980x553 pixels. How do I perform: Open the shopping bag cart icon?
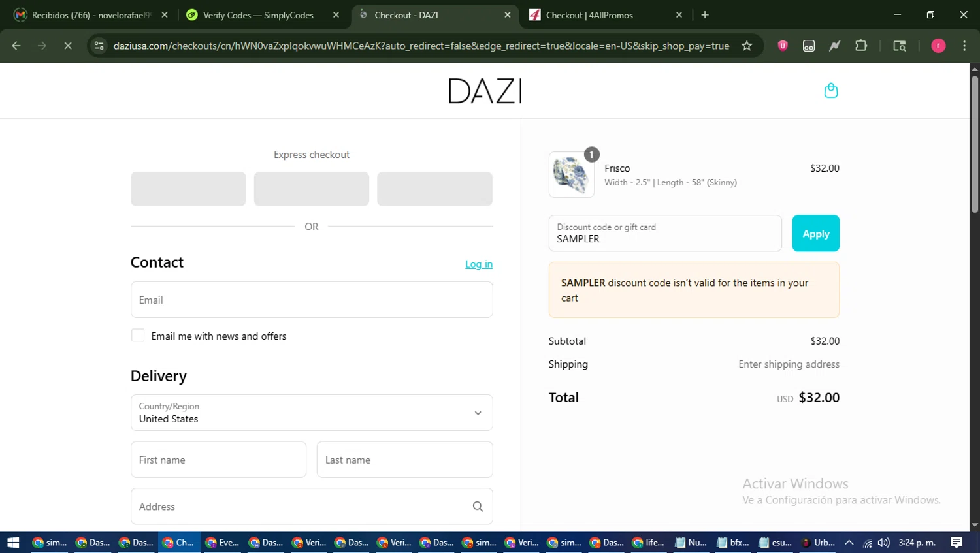click(x=830, y=90)
